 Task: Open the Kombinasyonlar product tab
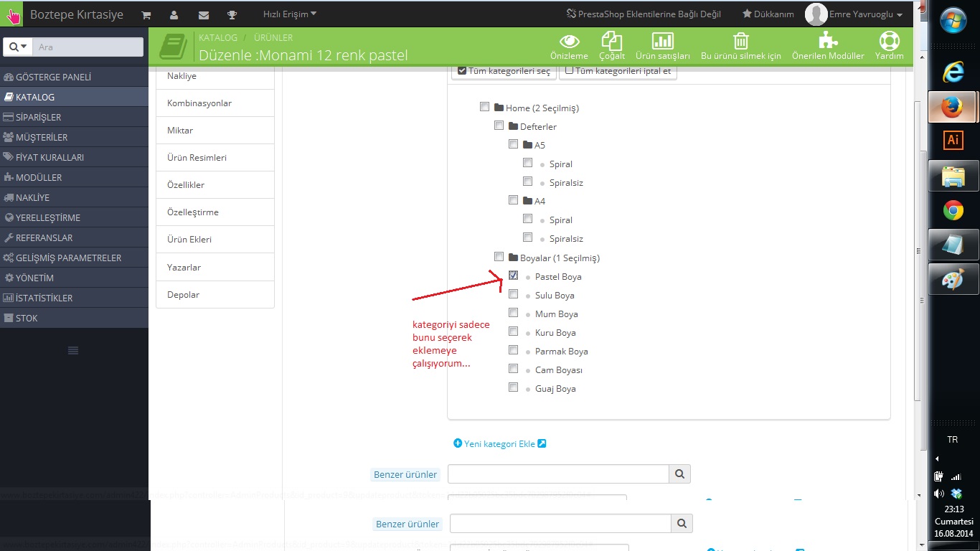[x=215, y=103]
